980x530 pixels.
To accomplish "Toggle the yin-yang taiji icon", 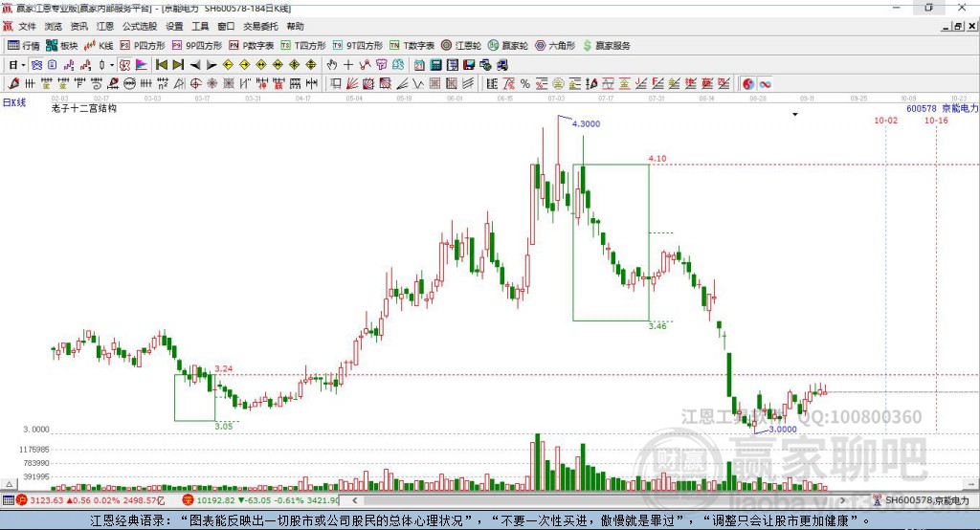I will click(x=748, y=84).
